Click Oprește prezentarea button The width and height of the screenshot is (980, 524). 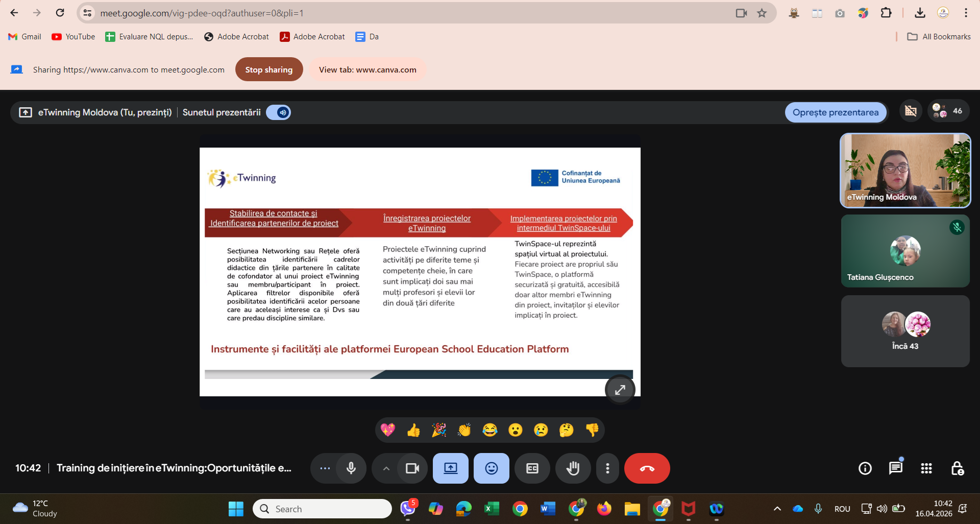pos(835,112)
